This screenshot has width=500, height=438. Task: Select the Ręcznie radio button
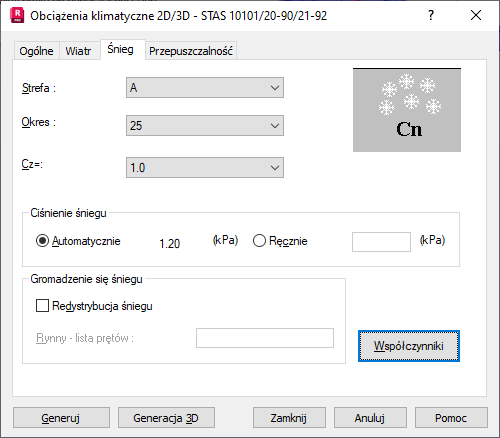click(x=259, y=241)
